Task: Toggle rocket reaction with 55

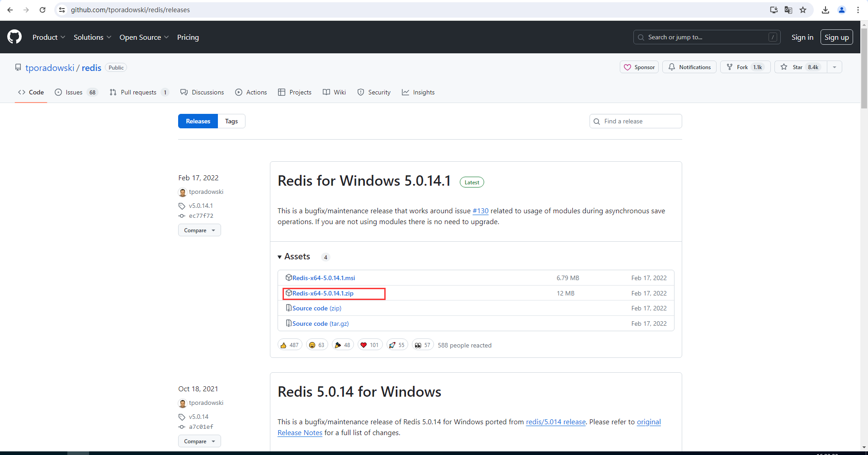Action: [396, 345]
